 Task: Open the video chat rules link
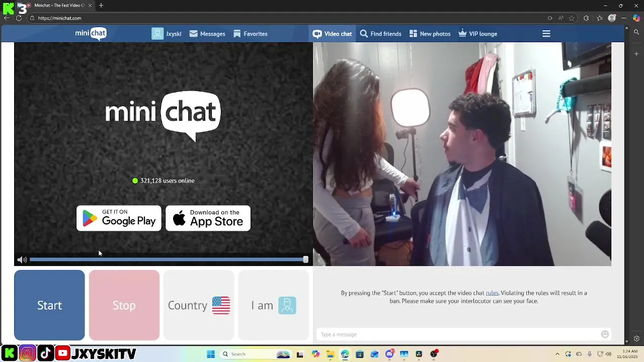pyautogui.click(x=492, y=293)
